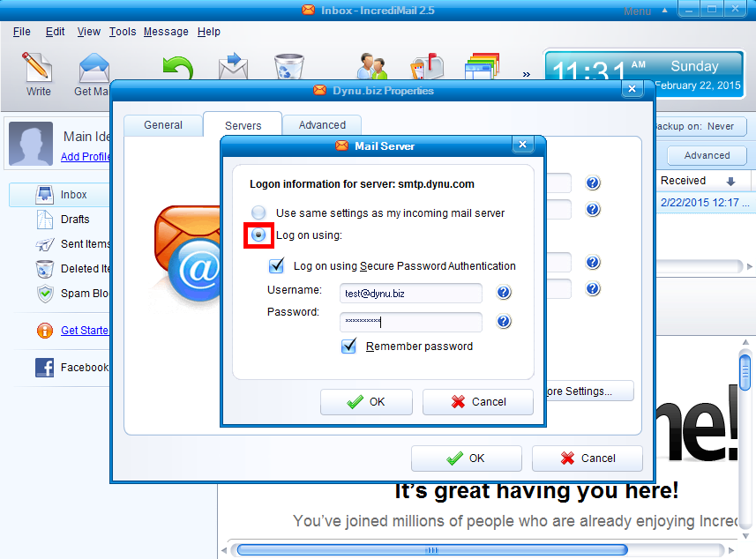
Task: Click the green Reply arrow icon
Action: click(x=178, y=68)
